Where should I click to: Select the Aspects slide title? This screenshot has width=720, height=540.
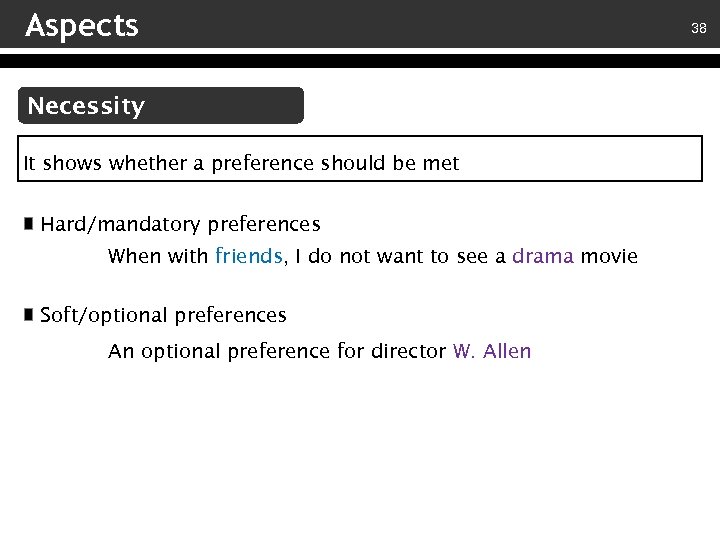pyautogui.click(x=82, y=25)
